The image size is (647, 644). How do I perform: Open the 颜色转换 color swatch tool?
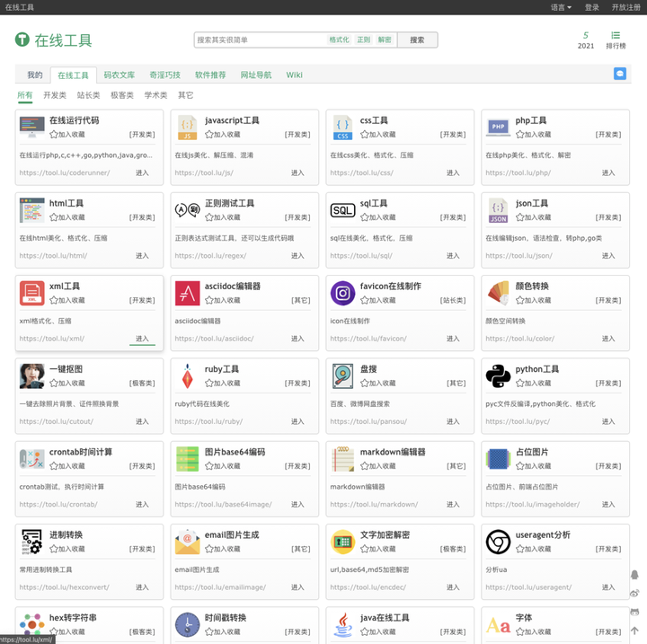click(x=498, y=293)
